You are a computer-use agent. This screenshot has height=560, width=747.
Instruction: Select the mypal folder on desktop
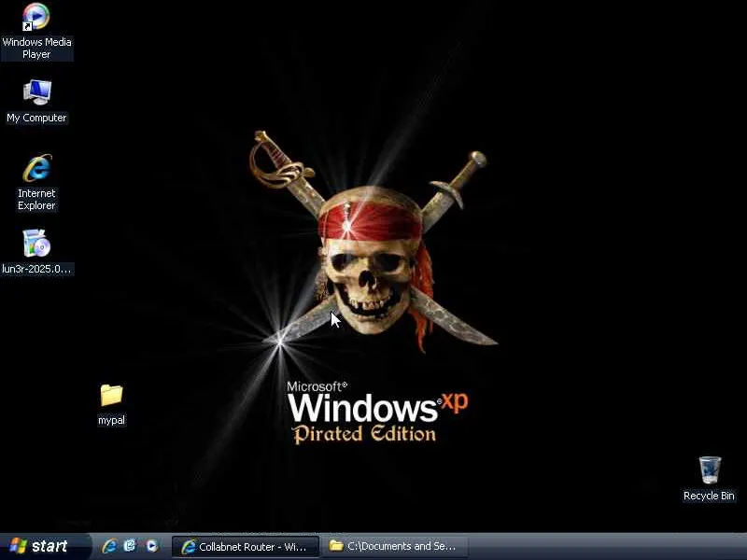[x=111, y=405]
